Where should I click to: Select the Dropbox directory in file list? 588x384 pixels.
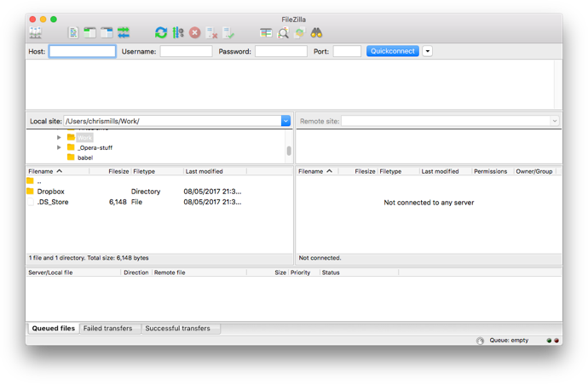50,192
